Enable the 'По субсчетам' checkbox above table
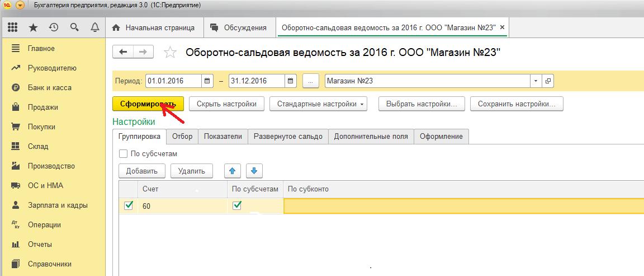Screen dimensions: 644x276 click(x=123, y=153)
